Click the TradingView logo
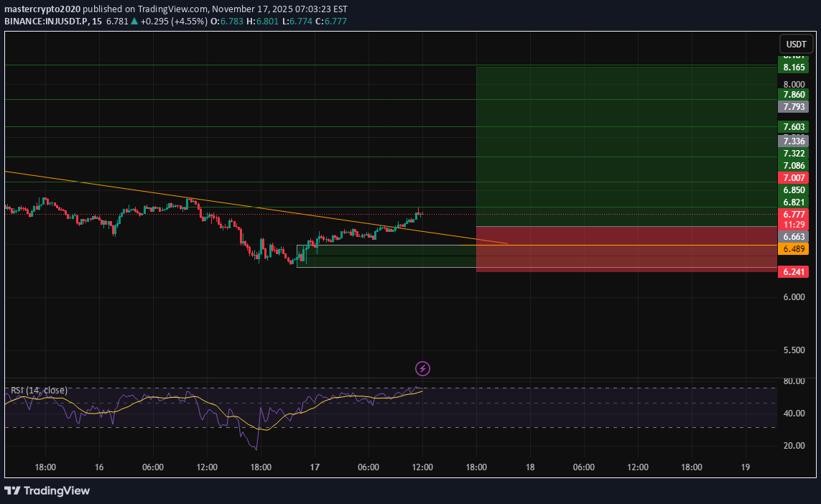This screenshot has height=504, width=821. click(x=47, y=491)
